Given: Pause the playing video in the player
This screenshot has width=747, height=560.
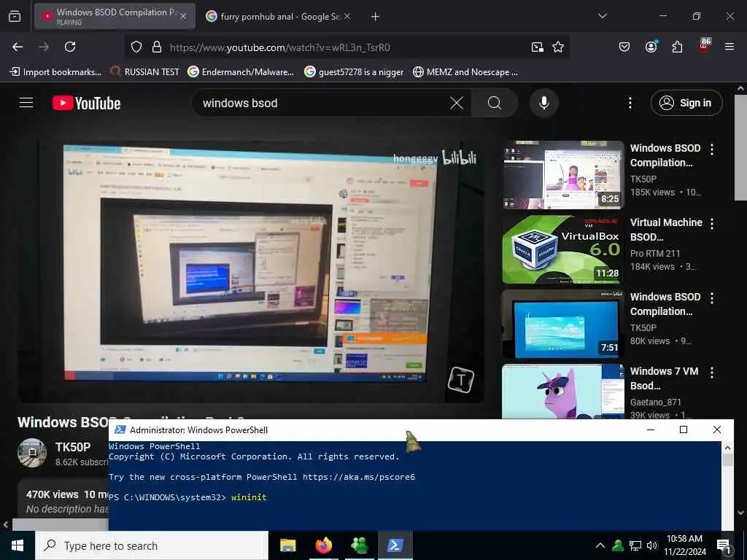Looking at the screenshot, I should pyautogui.click(x=251, y=271).
